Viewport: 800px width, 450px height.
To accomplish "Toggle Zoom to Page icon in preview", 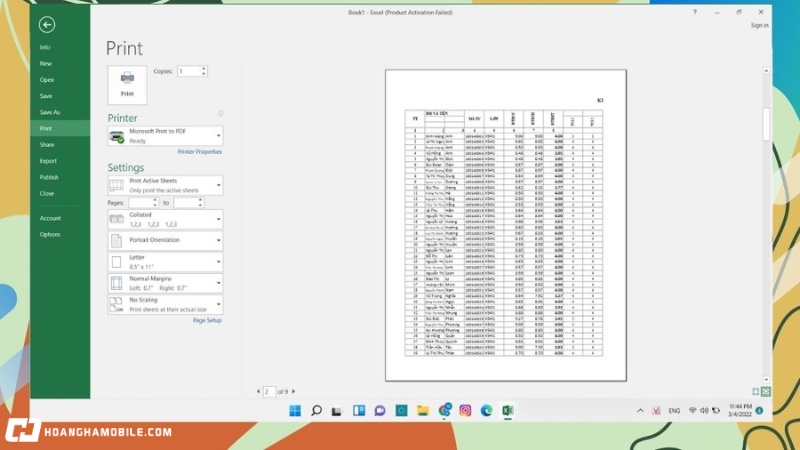I will (x=766, y=391).
